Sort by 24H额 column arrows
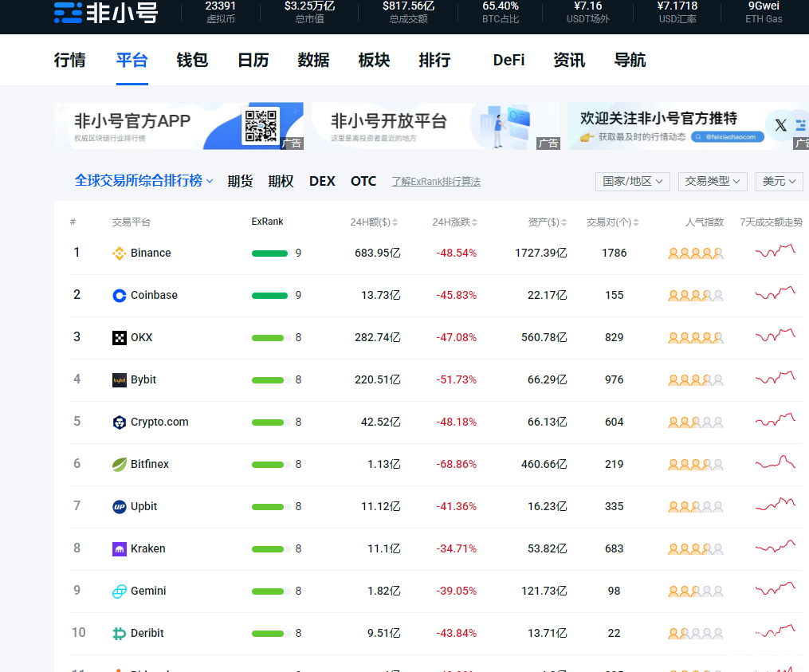809x672 pixels. click(395, 222)
